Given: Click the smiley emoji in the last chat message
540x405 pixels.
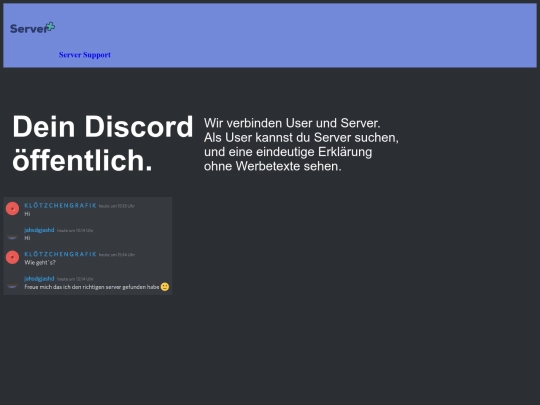Looking at the screenshot, I should click(165, 287).
